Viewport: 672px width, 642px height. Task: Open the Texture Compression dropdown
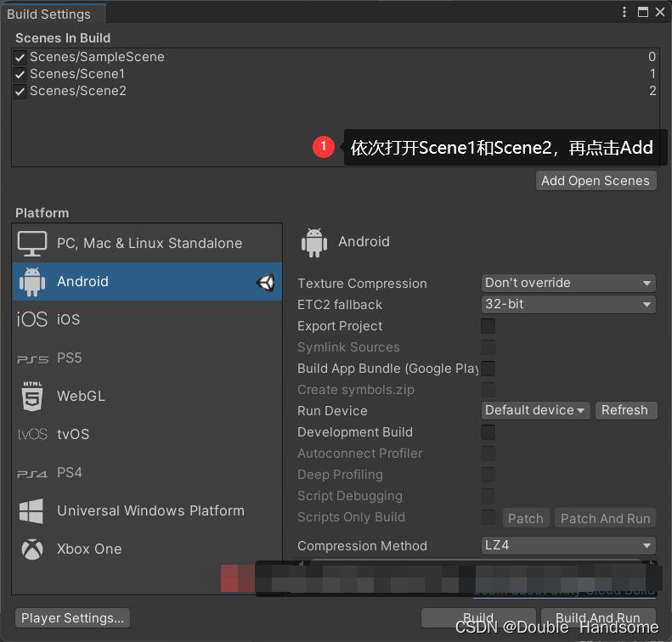[x=568, y=283]
